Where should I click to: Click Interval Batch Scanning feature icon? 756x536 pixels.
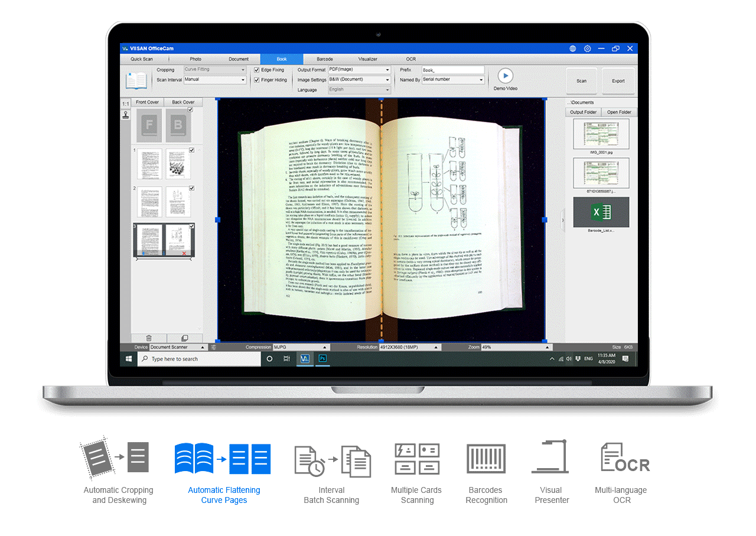pyautogui.click(x=333, y=461)
